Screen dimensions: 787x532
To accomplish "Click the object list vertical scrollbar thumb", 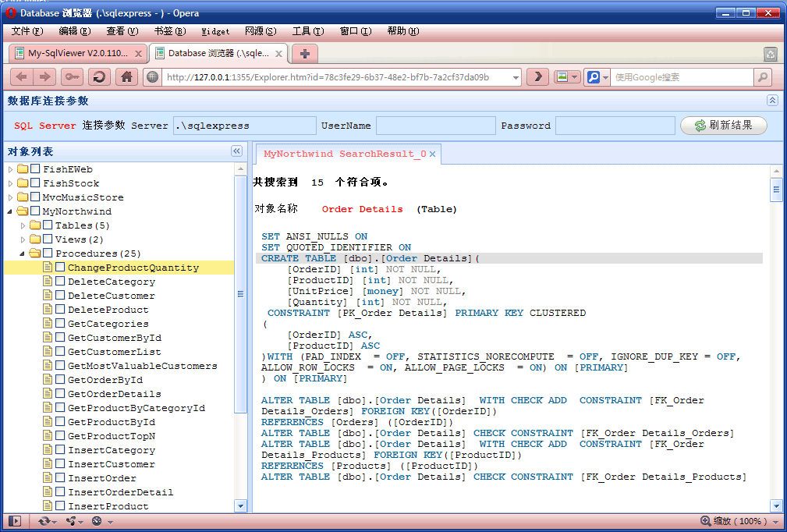I will (240, 293).
